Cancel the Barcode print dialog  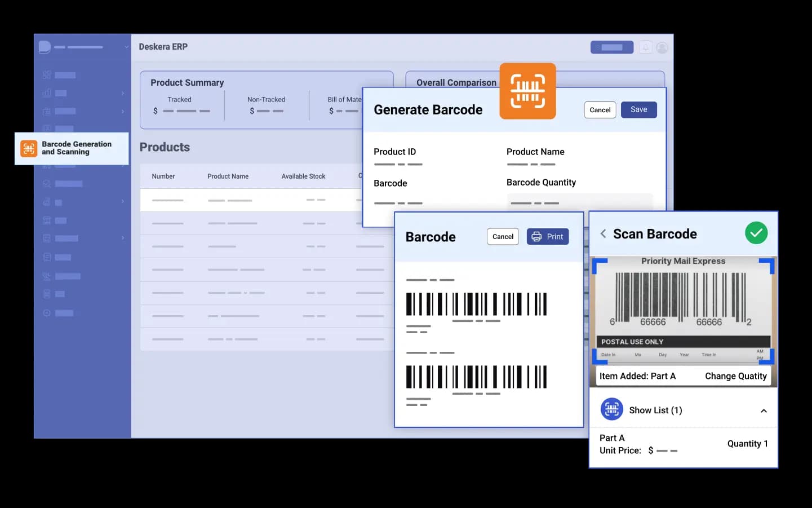(503, 237)
